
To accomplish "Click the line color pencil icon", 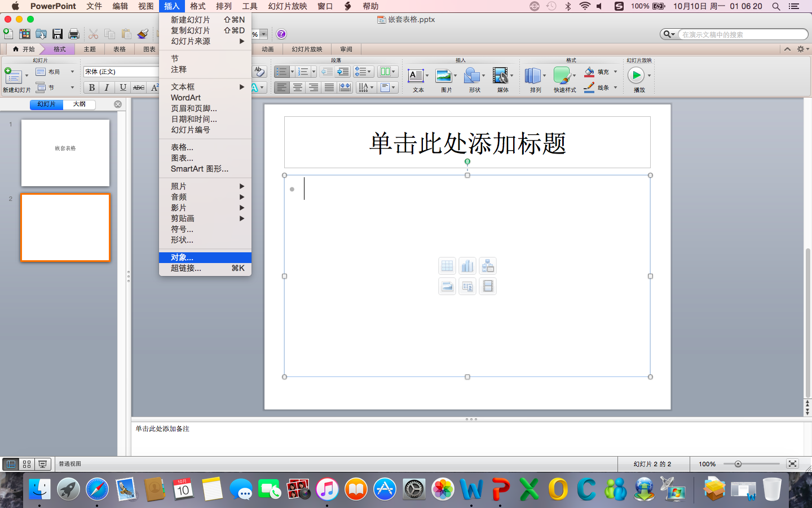I will 589,87.
